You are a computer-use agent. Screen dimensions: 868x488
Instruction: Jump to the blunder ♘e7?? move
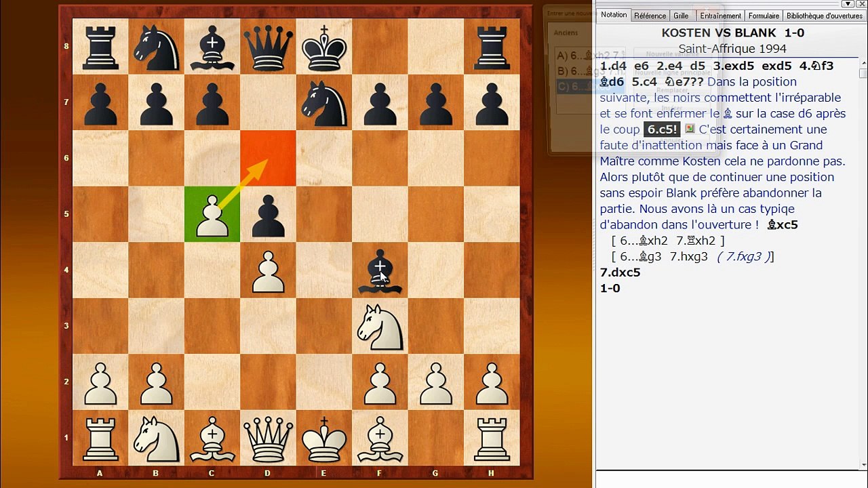[x=684, y=82]
